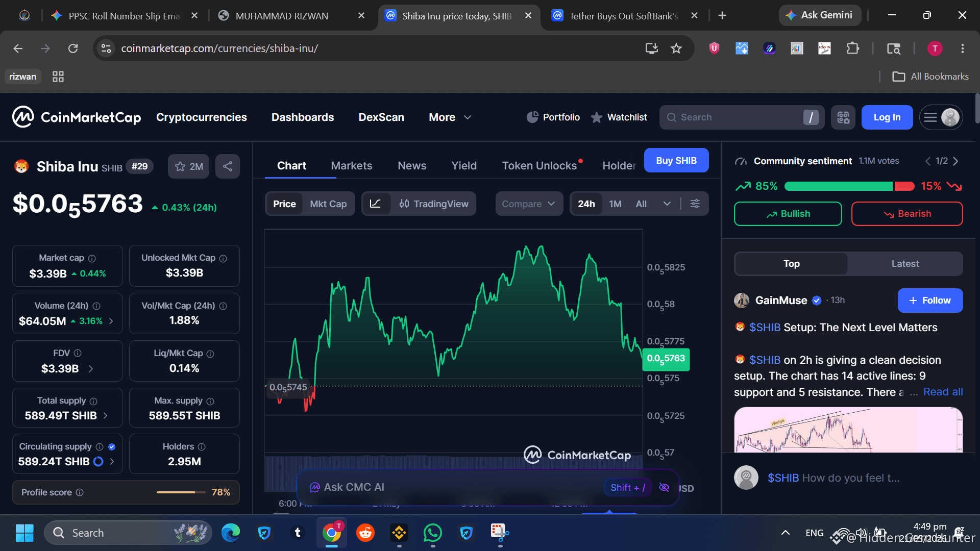The image size is (980, 551).
Task: Show Volume (24h) info icon
Action: pyautogui.click(x=96, y=306)
